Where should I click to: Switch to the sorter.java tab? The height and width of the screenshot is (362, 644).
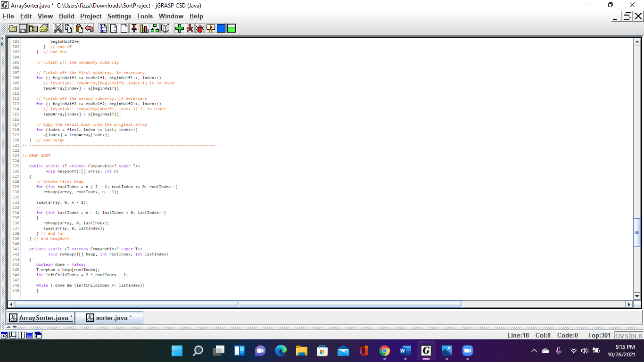(x=109, y=318)
